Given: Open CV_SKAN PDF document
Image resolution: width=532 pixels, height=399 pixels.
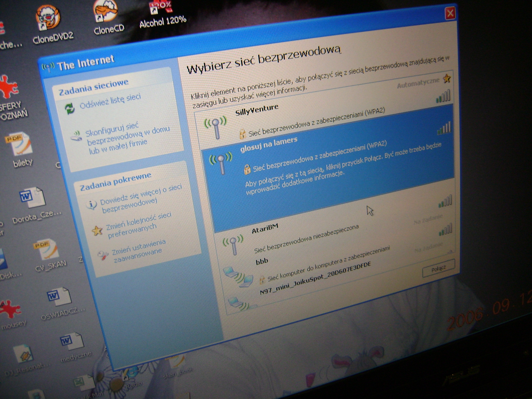Looking at the screenshot, I should click(x=47, y=250).
